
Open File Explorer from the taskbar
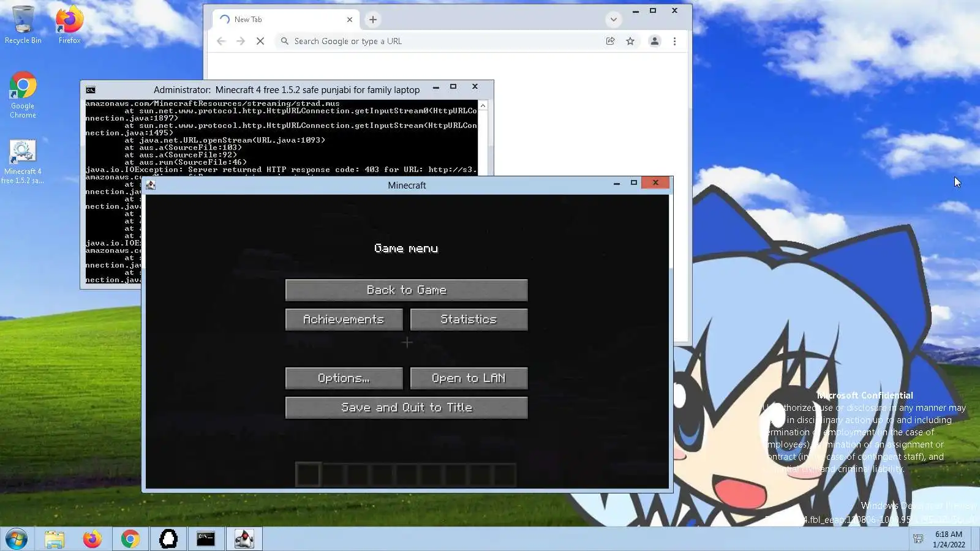(x=55, y=539)
